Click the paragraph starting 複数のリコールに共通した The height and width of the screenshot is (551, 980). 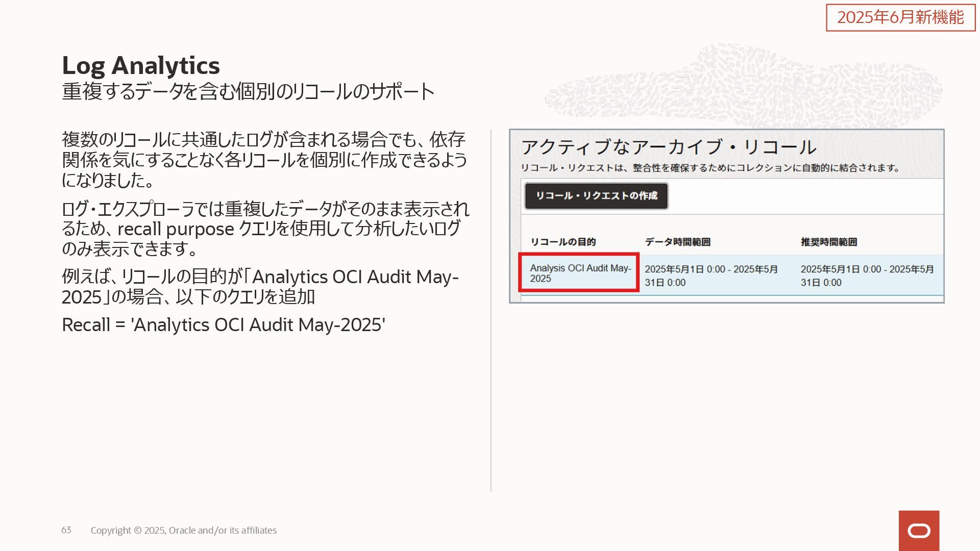pos(264,159)
